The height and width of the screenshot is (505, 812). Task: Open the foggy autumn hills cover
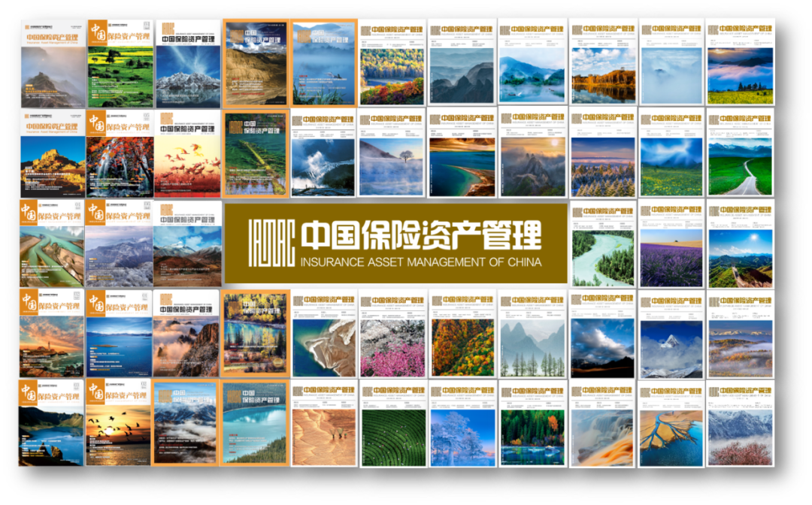tap(741, 334)
